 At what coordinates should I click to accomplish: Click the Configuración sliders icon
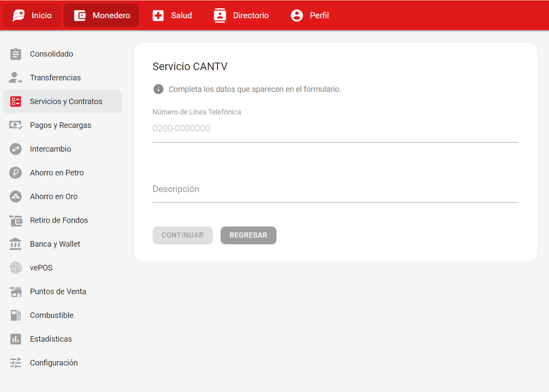point(16,363)
